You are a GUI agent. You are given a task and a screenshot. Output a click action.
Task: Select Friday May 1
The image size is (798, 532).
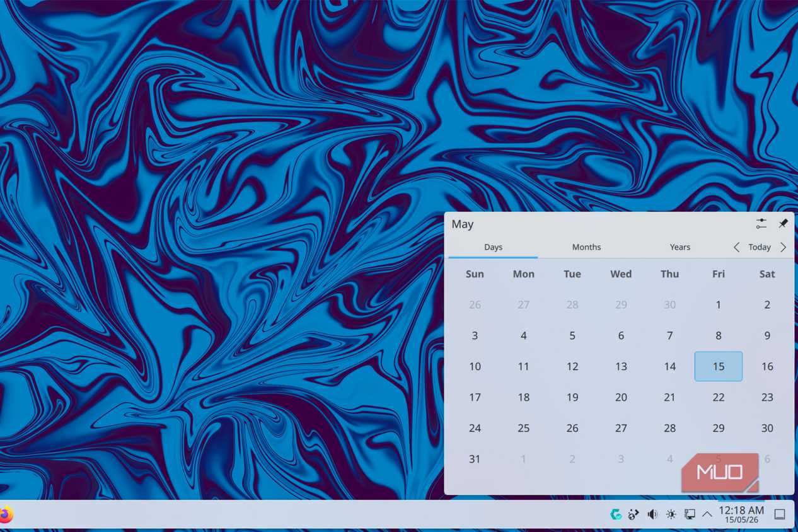719,304
